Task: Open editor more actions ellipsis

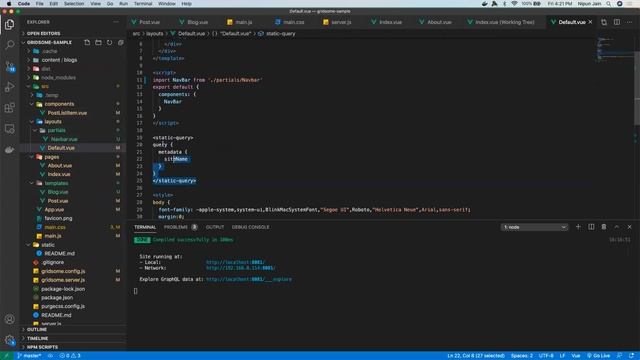Action: [629, 22]
